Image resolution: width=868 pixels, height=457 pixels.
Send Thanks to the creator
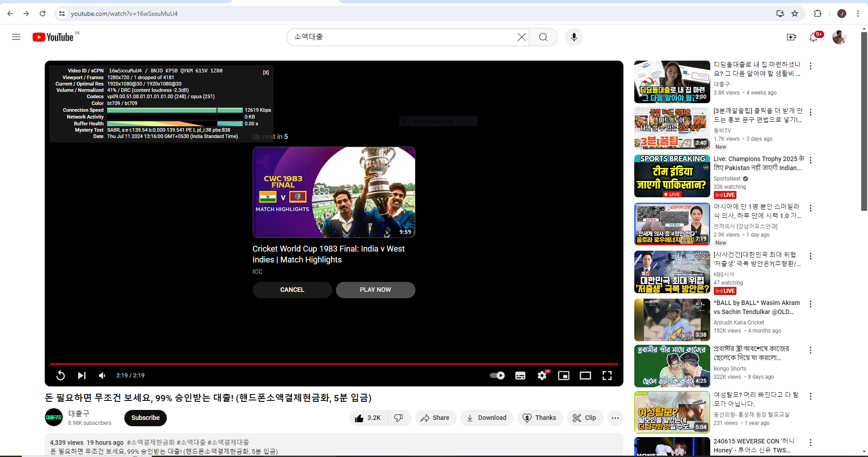[x=540, y=418]
